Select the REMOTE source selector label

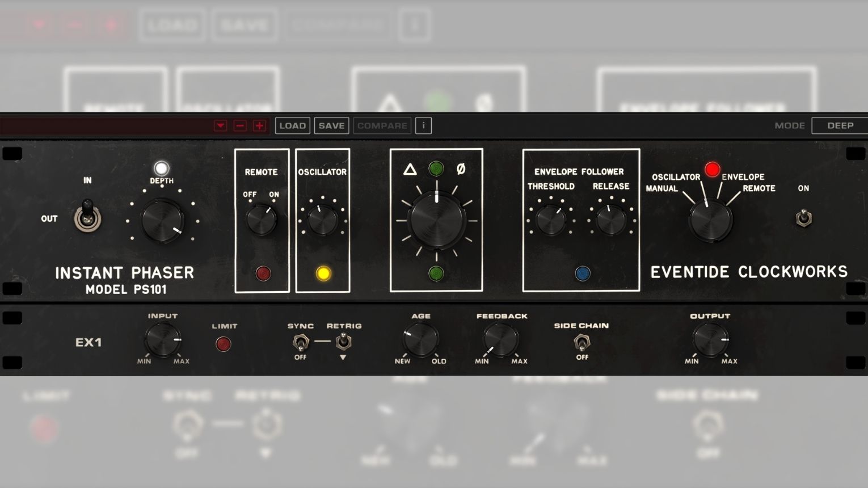759,188
